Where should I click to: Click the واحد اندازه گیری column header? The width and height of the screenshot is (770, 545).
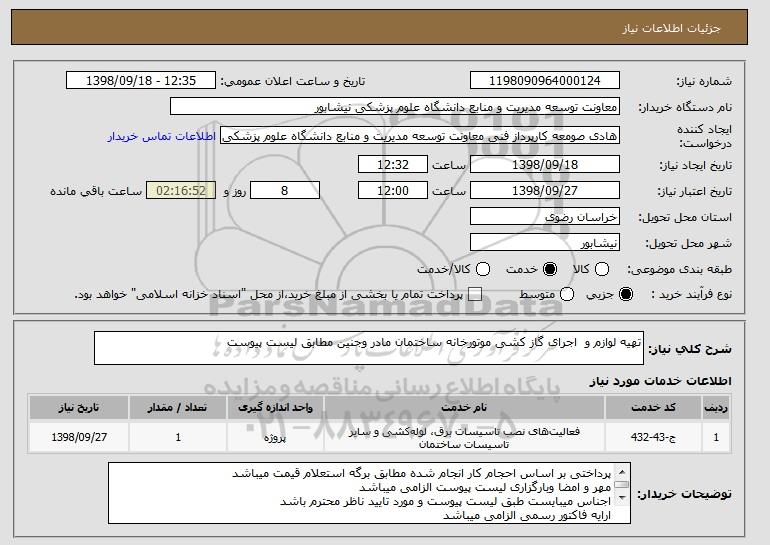click(x=275, y=408)
